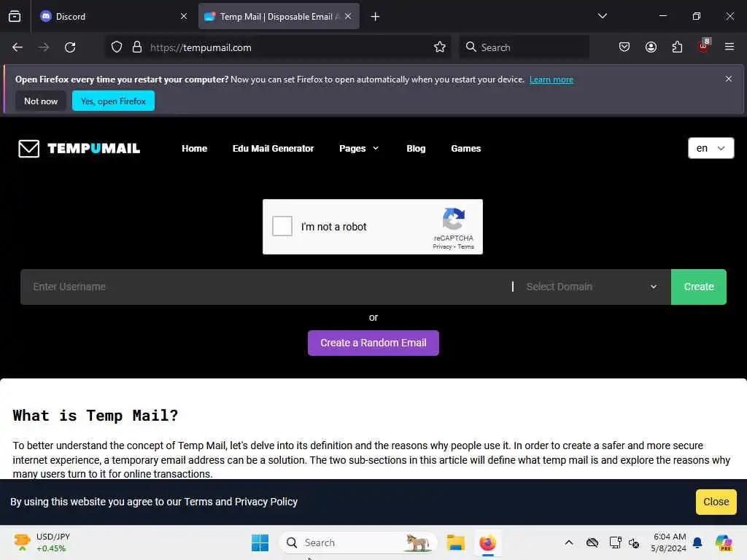The image size is (747, 560).
Task: Click the green Create button
Action: 699,287
